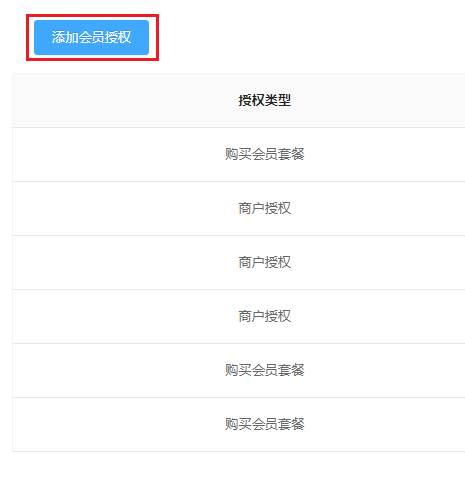The image size is (465, 489).
Task: Sort the table by 授权类型 header
Action: point(265,100)
